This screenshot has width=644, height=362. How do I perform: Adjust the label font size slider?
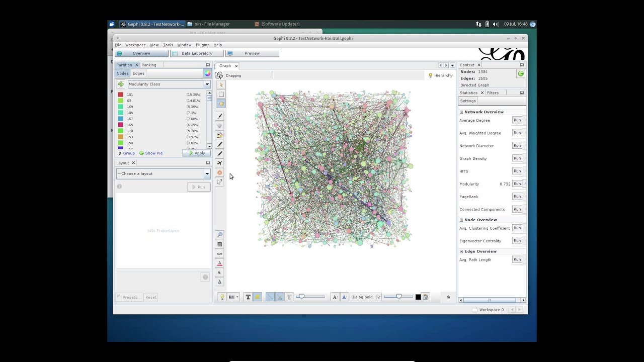[x=398, y=297]
